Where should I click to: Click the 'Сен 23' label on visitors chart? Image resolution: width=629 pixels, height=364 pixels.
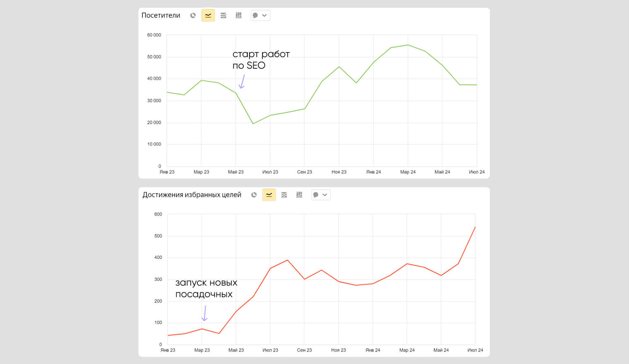click(x=305, y=172)
